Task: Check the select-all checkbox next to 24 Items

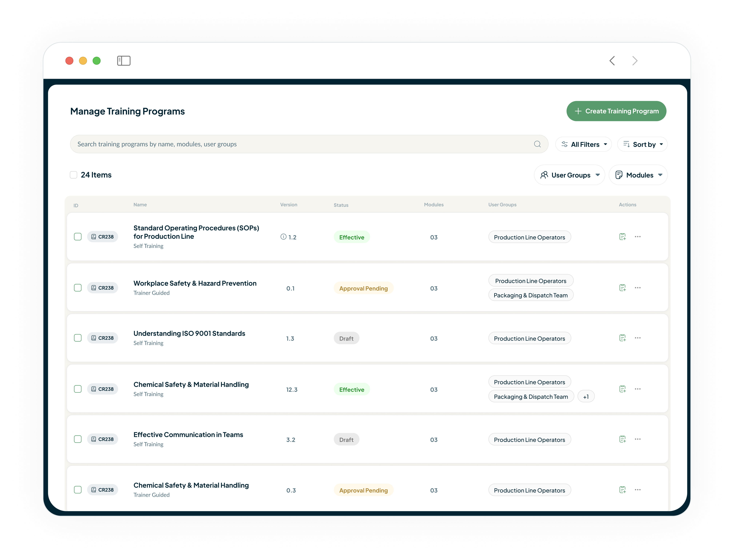Action: [x=73, y=175]
